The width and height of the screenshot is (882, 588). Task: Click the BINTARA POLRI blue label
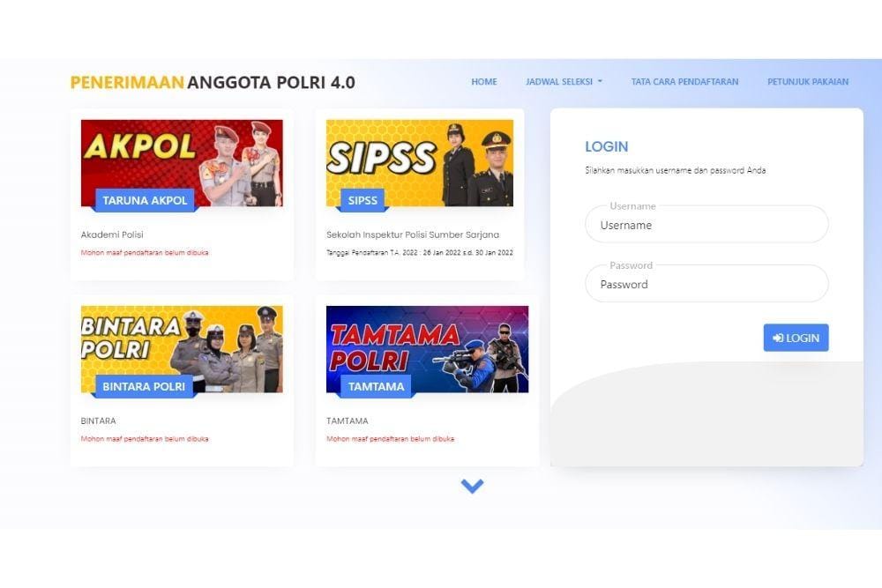pyautogui.click(x=144, y=386)
